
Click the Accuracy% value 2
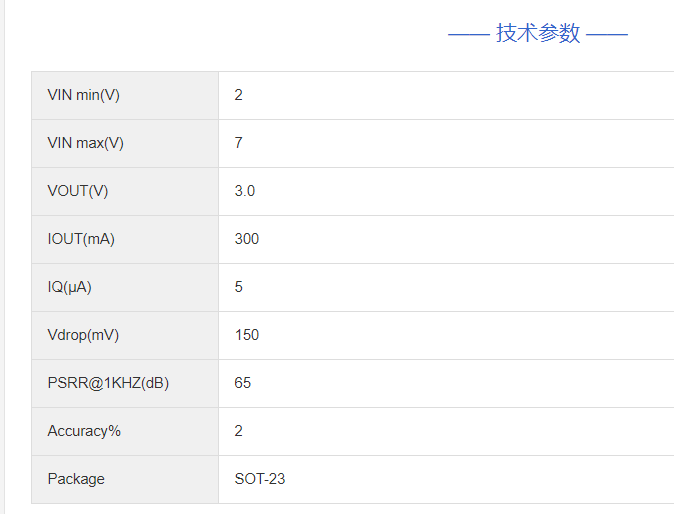coord(239,431)
